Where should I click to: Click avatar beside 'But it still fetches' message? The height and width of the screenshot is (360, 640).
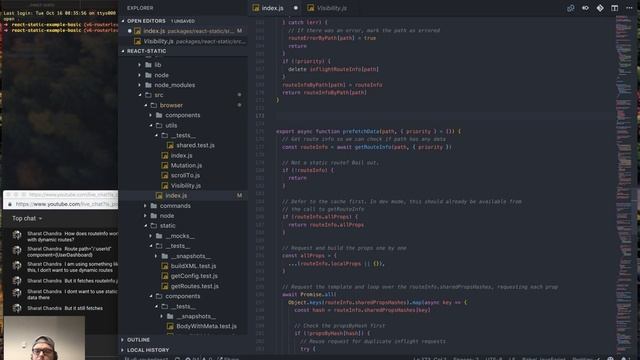[17, 308]
